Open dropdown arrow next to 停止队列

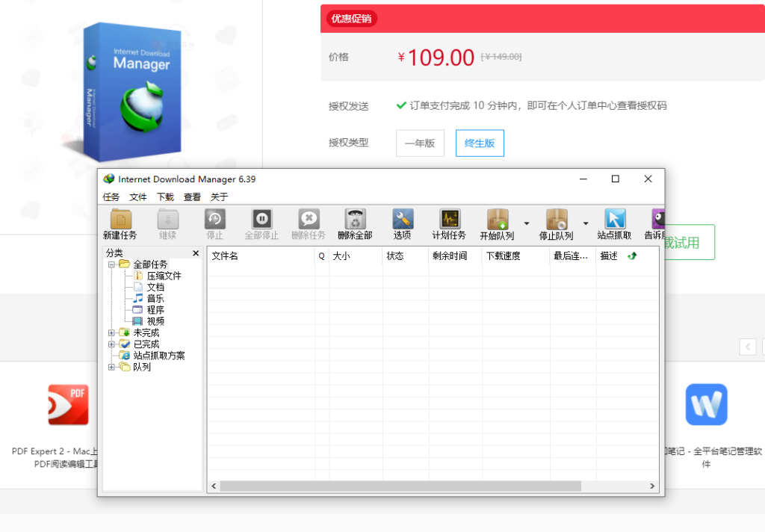(586, 223)
